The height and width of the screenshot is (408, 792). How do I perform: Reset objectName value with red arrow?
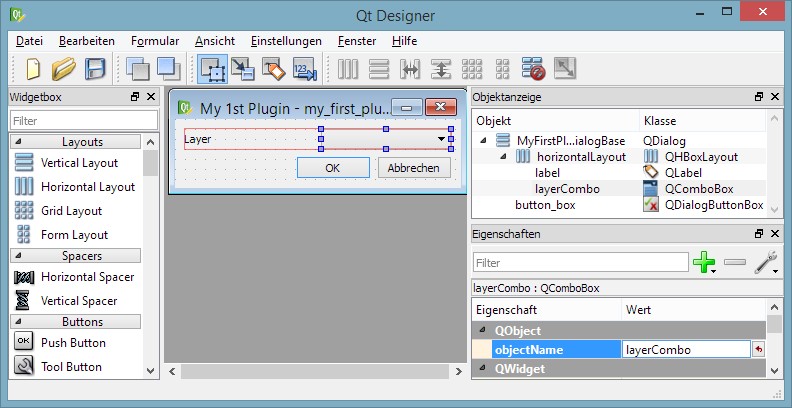758,349
